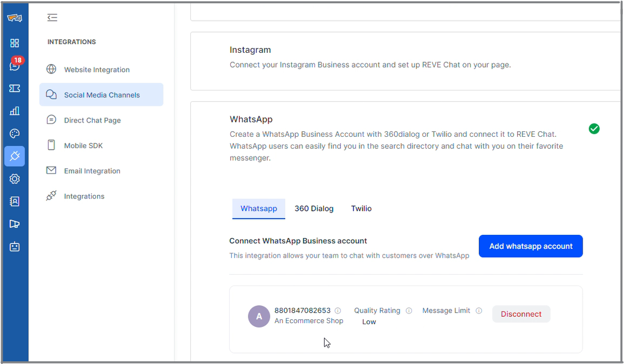
Task: Click the WhatsApp section heading
Action: point(251,119)
